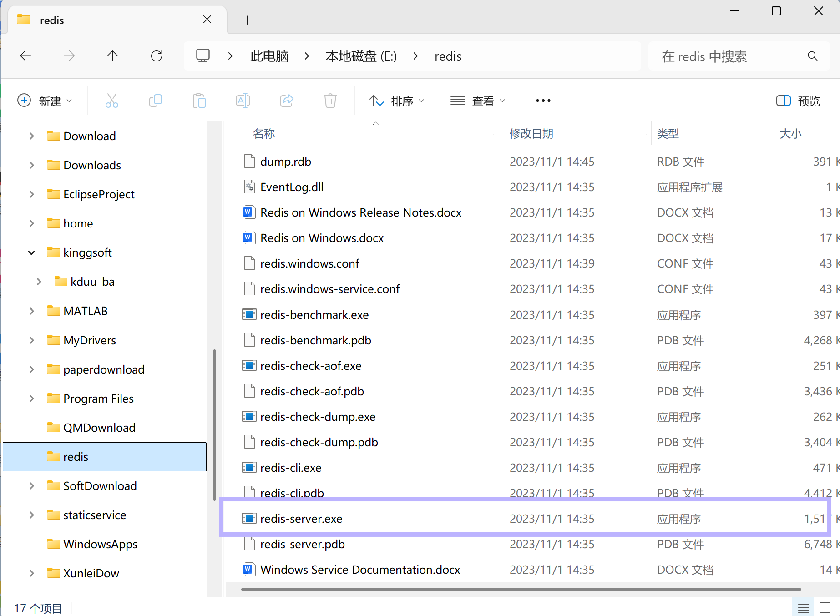Click the dump.rdb file icon

pyautogui.click(x=249, y=161)
